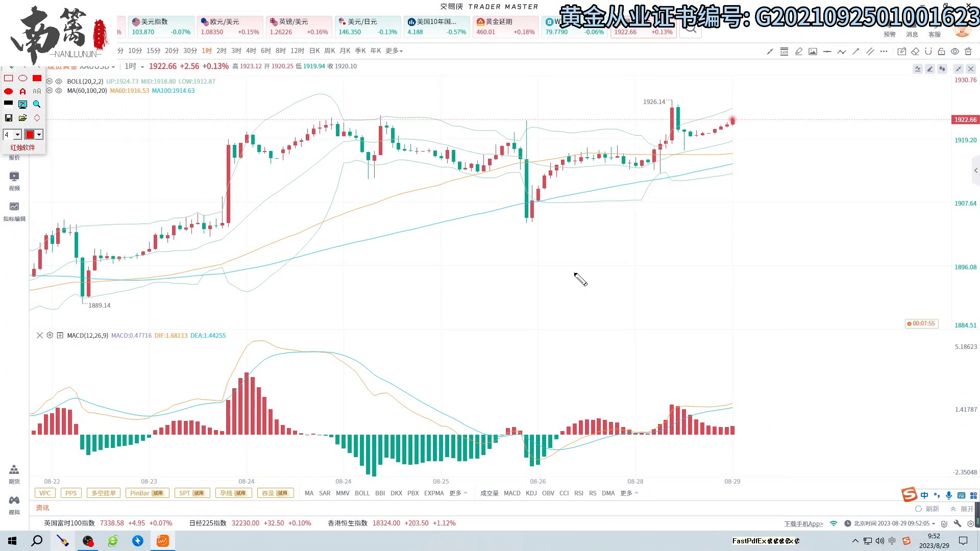Toggle MA(60,100,20) indicator visibility
Viewport: 980px width, 551px height.
click(x=59, y=90)
